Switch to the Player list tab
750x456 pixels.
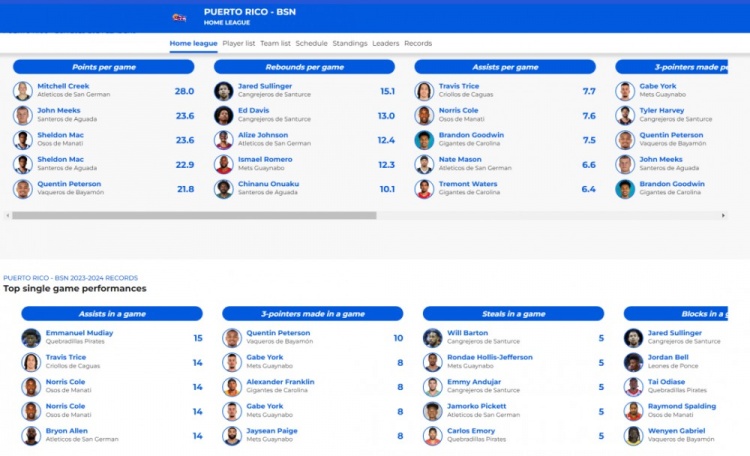click(x=238, y=44)
